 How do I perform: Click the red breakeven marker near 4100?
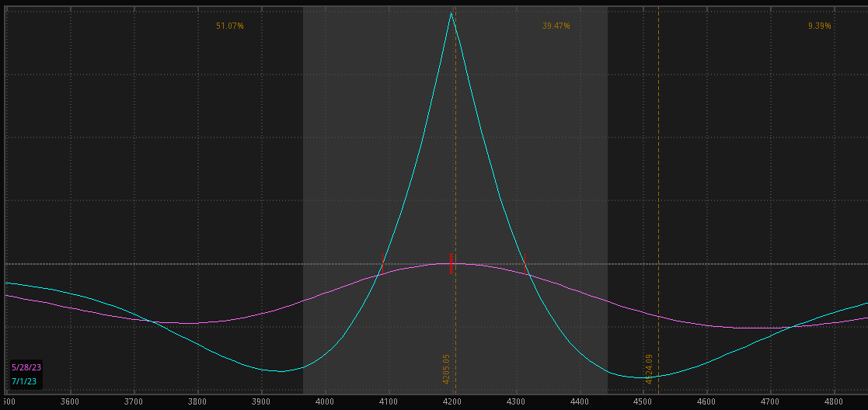coord(382,263)
